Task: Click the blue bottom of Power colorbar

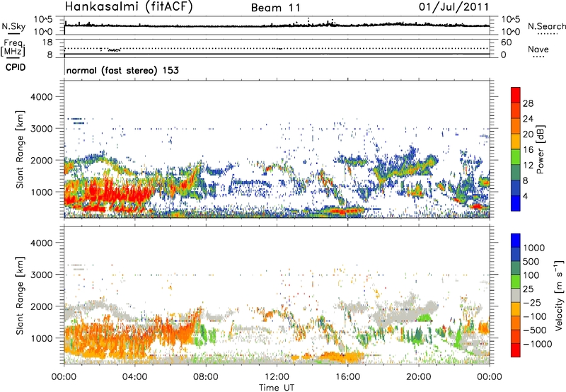Action: click(516, 203)
